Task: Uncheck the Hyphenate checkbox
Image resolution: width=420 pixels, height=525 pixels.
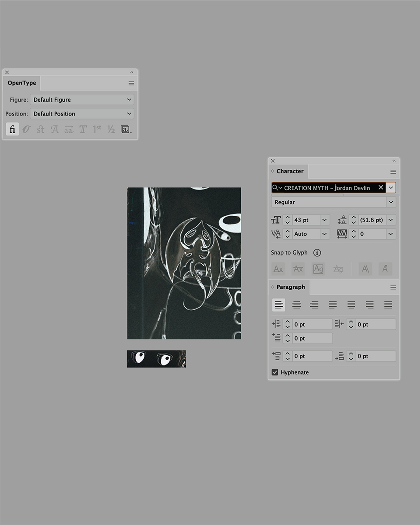Action: click(275, 372)
